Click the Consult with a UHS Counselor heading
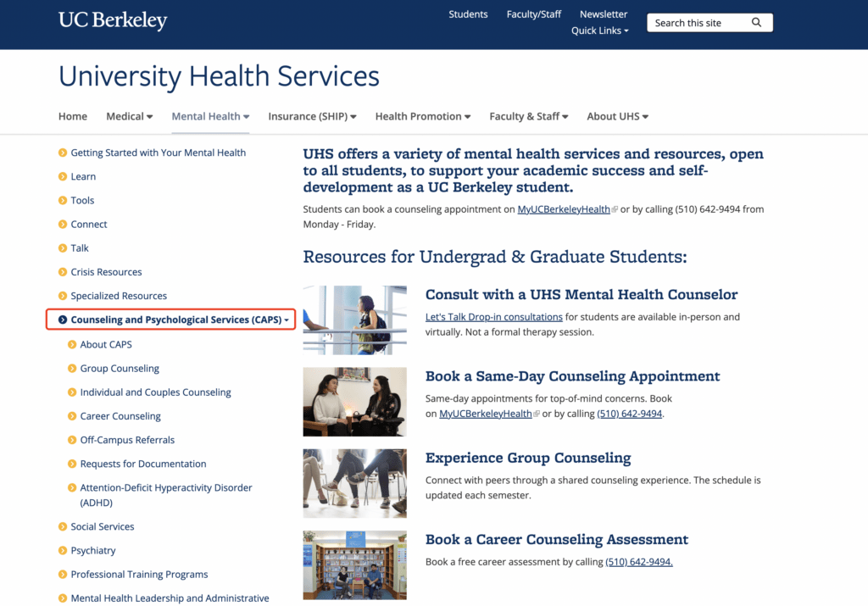This screenshot has width=868, height=606. pyautogui.click(x=581, y=294)
